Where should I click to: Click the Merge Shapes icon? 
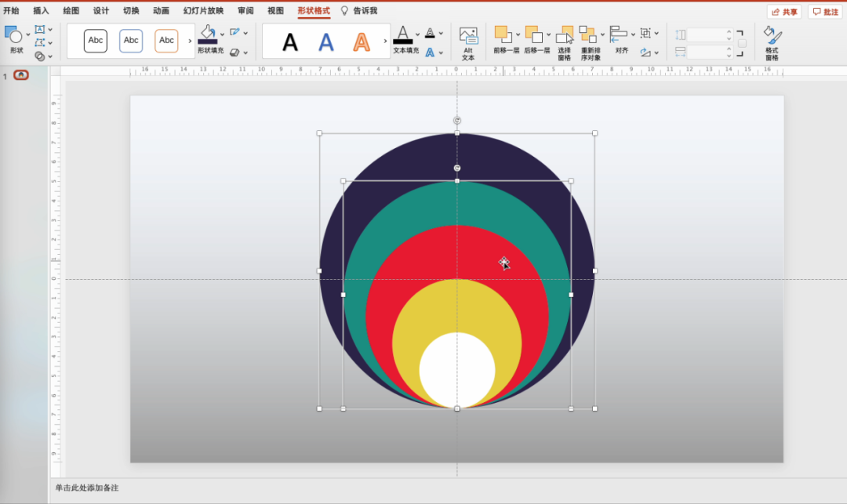(39, 56)
